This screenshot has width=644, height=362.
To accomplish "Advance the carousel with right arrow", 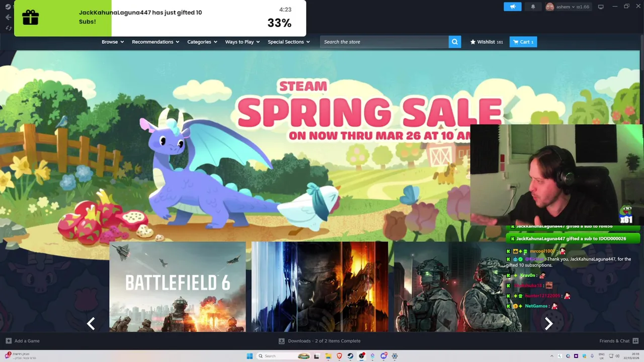I will [549, 324].
